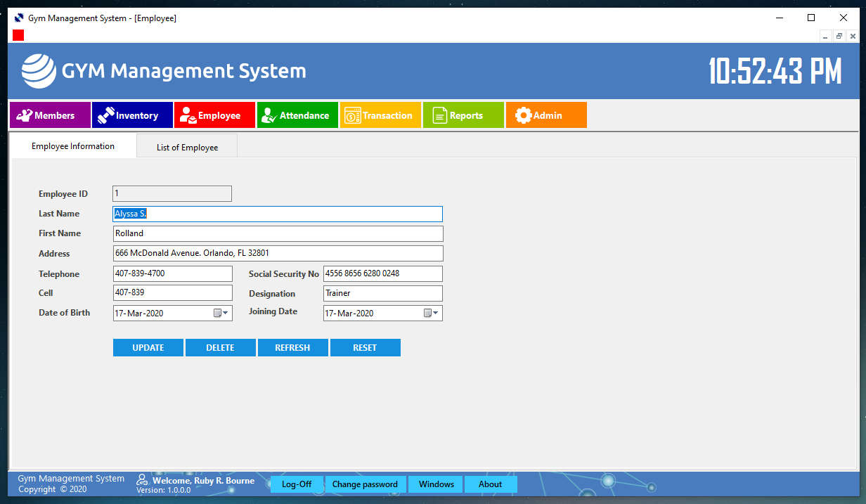Open Joining Date calendar dropdown
Viewport: 866px width, 504px height.
(432, 313)
